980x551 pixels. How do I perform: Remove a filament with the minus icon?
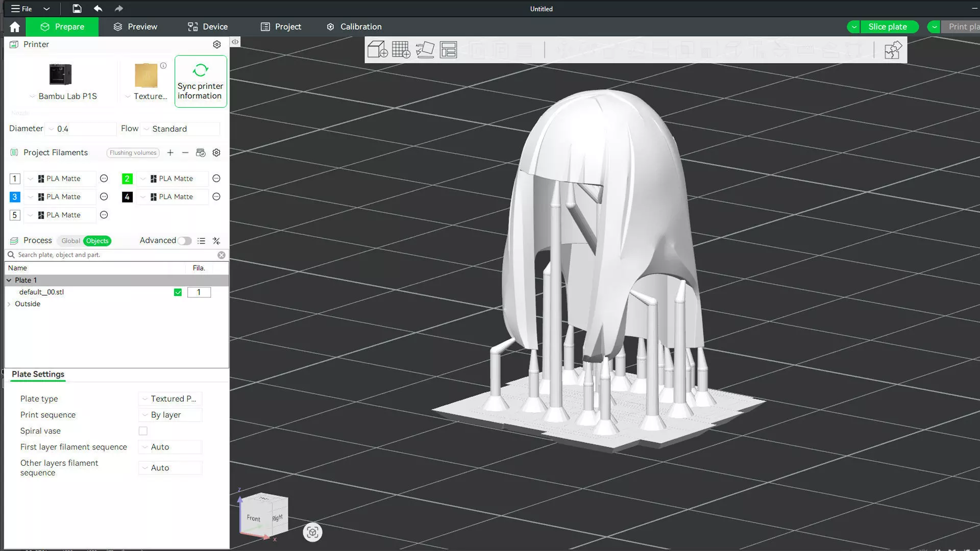click(x=185, y=153)
